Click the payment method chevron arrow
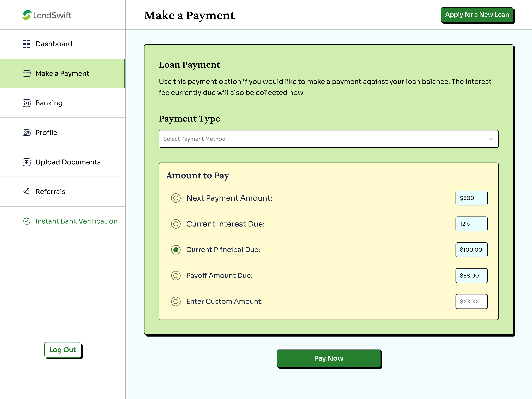 (x=491, y=139)
